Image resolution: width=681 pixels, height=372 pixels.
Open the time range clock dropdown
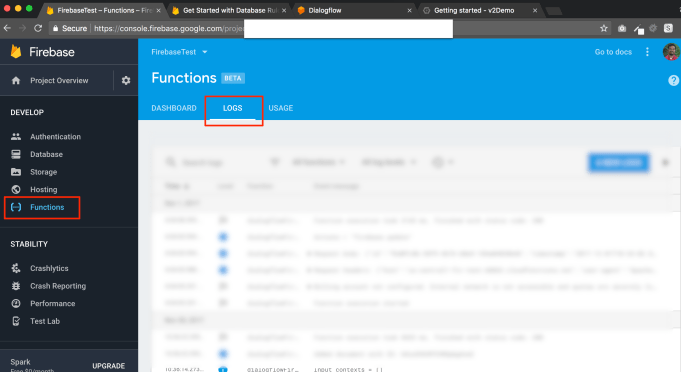coord(443,162)
